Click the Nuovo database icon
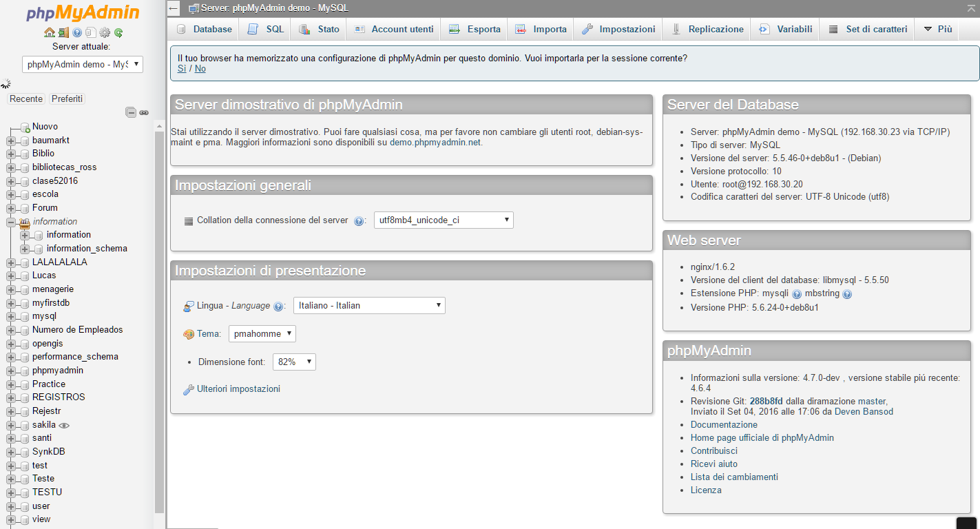This screenshot has height=529, width=980. [x=25, y=127]
